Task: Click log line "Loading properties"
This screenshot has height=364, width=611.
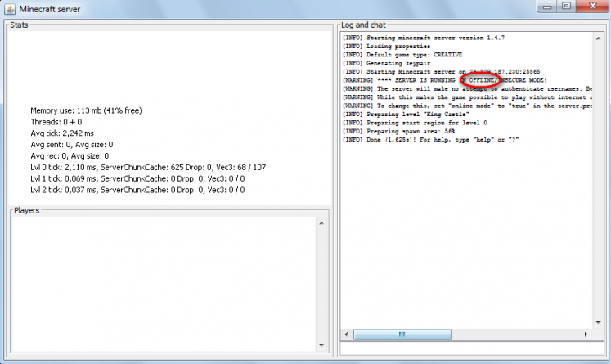Action: point(387,47)
